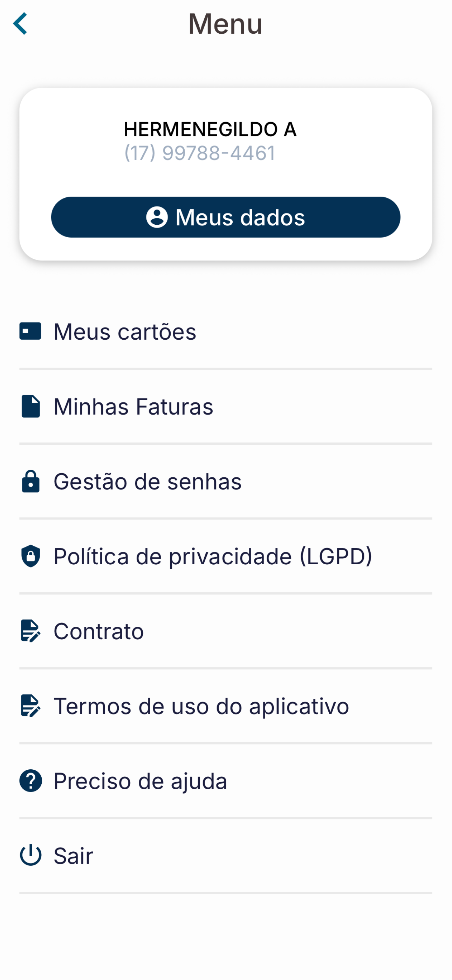The image size is (452, 980).
Task: View Política de privacidade (LGPD)
Action: point(226,556)
